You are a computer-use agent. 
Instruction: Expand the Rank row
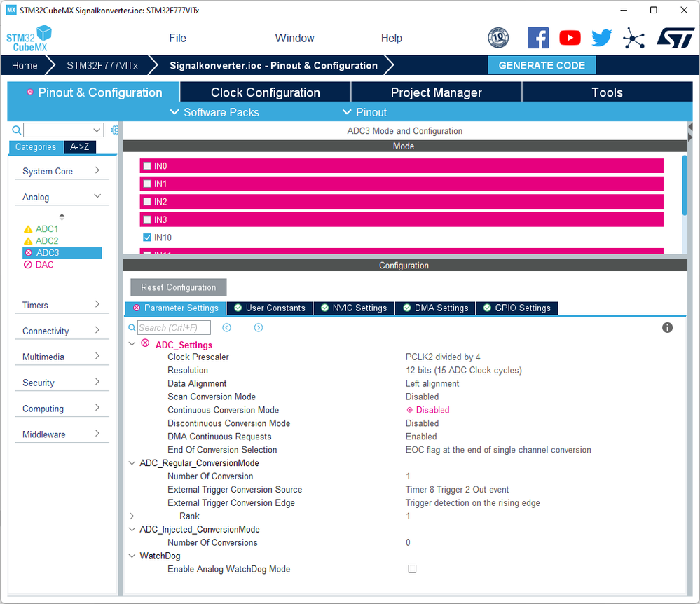click(x=132, y=516)
